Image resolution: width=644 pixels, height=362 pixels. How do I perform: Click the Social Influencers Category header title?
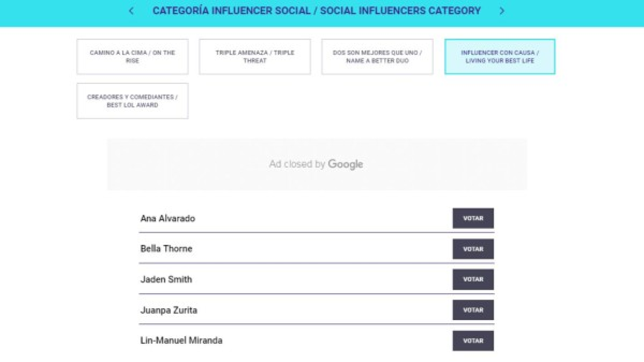pos(317,11)
